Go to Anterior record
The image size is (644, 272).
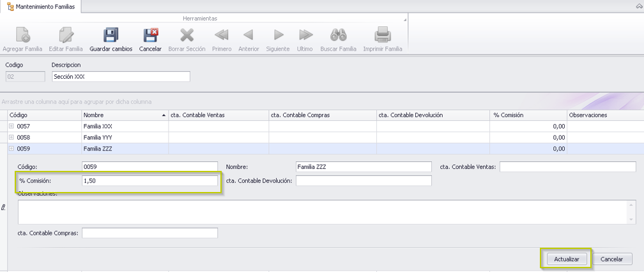249,35
